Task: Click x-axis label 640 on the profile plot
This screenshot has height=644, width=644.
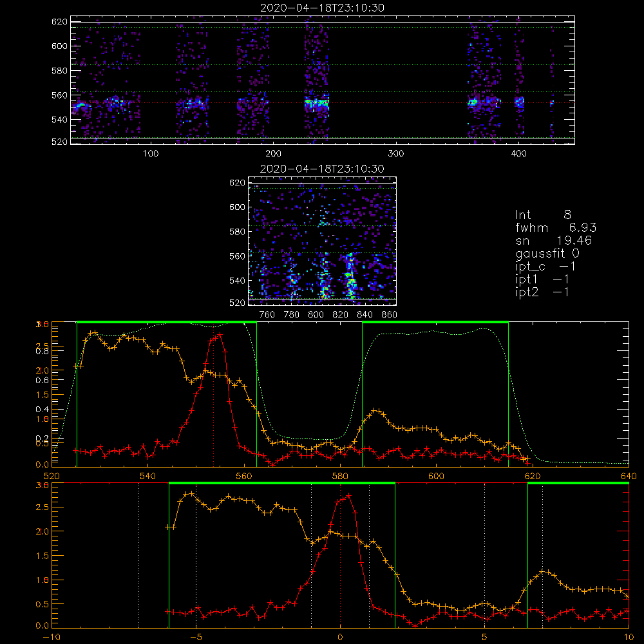Action: coord(629,476)
